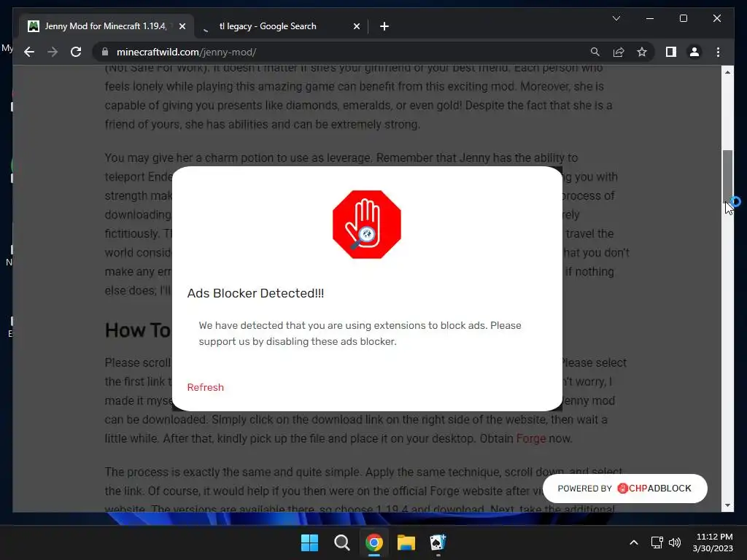Click the Chrome taskbar icon
The image size is (747, 560).
click(374, 542)
